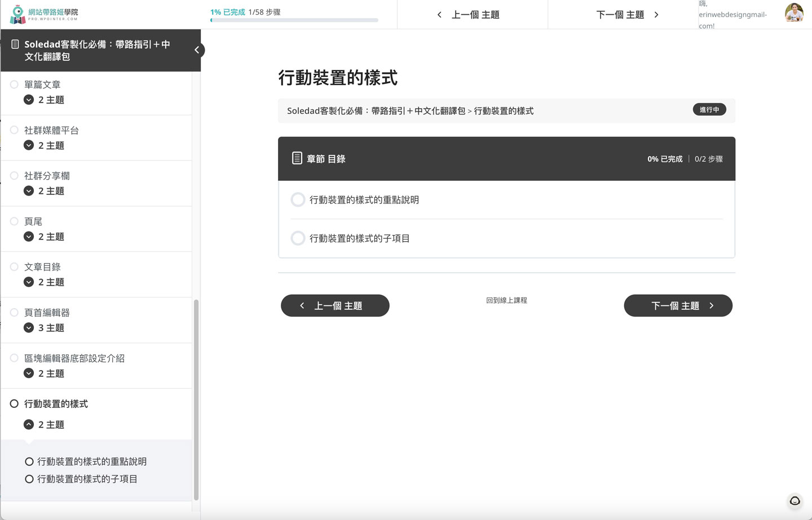Open sidebar lesson 頁尾
The height and width of the screenshot is (520, 812).
point(33,221)
